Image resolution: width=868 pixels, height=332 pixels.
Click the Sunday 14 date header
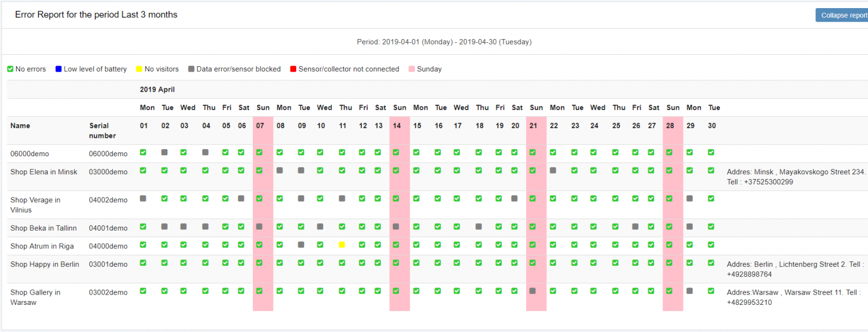point(397,126)
